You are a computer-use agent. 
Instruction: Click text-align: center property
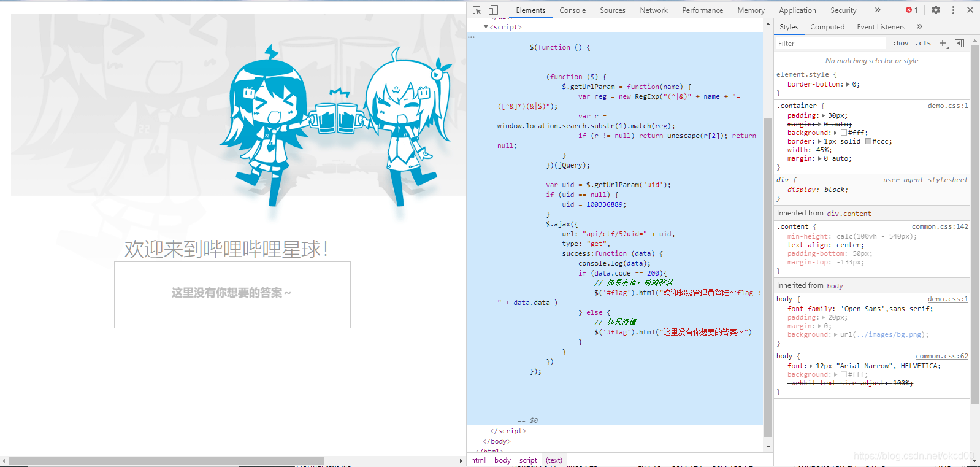click(824, 245)
